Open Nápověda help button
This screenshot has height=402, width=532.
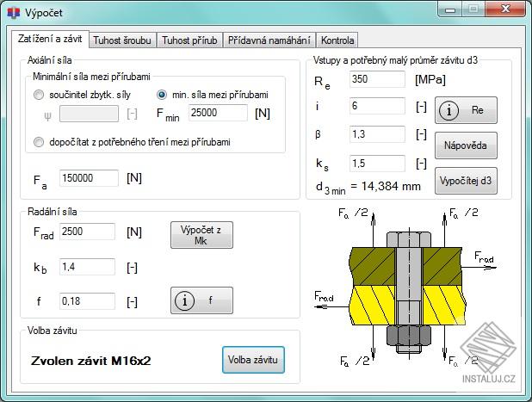pyautogui.click(x=466, y=145)
